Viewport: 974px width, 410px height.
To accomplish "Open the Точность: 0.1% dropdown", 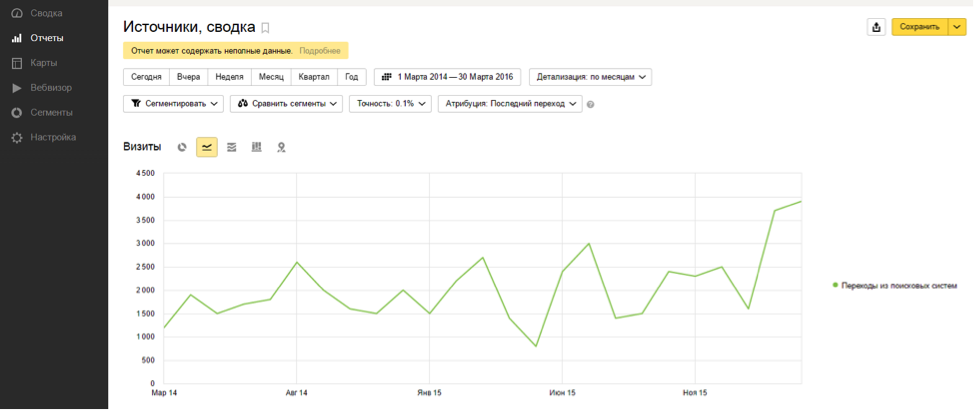I will (x=390, y=104).
